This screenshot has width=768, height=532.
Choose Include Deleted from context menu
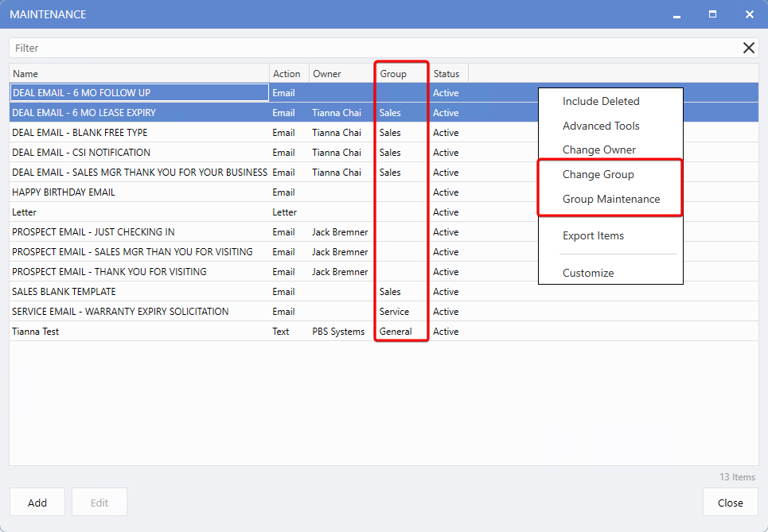tap(601, 102)
